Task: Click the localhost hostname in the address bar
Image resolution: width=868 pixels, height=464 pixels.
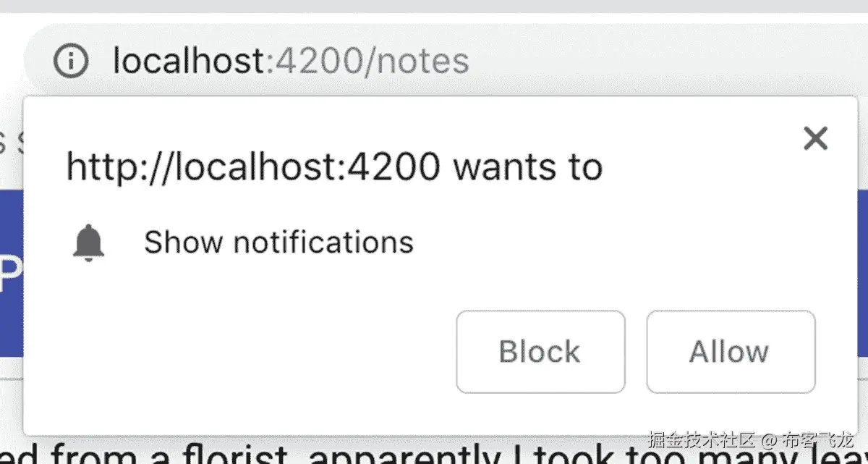Action: tap(189, 61)
